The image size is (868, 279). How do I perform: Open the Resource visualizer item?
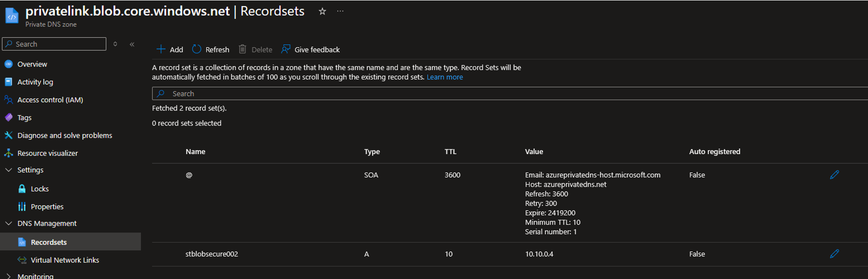[48, 153]
